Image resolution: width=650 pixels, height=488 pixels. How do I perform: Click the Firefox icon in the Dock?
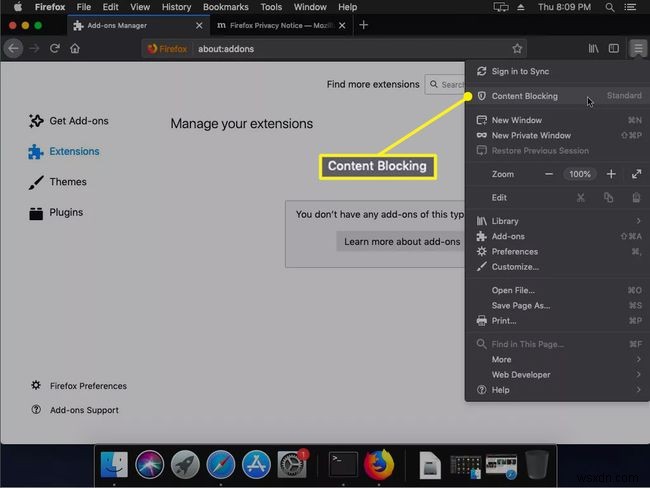[379, 464]
